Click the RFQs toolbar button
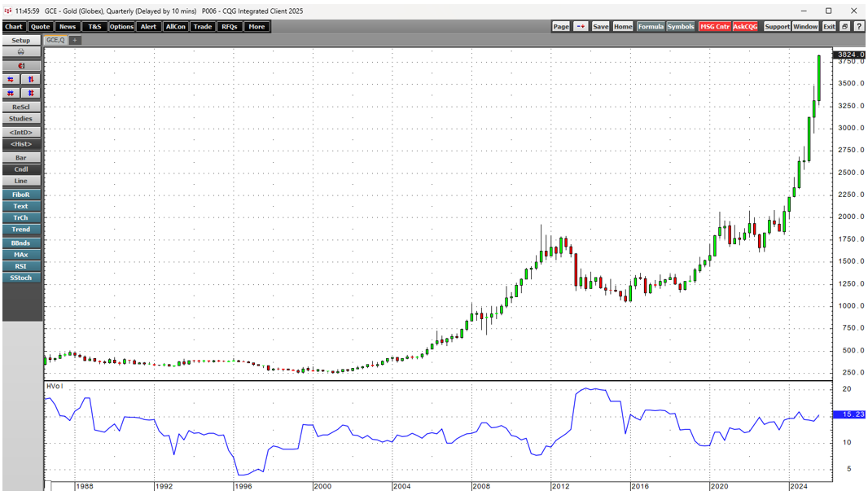This screenshot has width=868, height=495. pos(229,27)
